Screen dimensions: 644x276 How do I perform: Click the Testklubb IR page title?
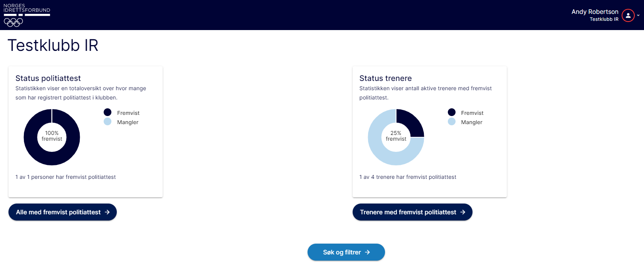coord(53,45)
